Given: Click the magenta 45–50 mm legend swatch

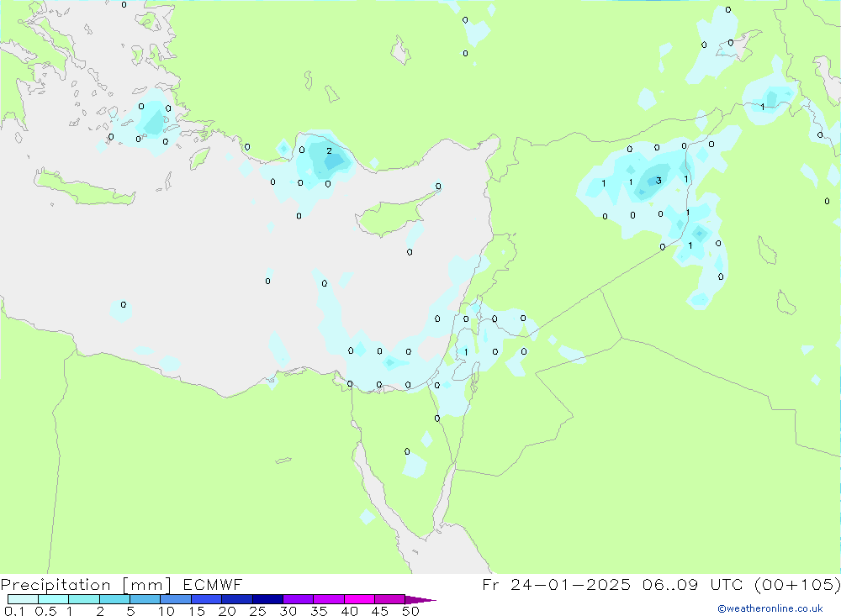Looking at the screenshot, I should [x=389, y=599].
